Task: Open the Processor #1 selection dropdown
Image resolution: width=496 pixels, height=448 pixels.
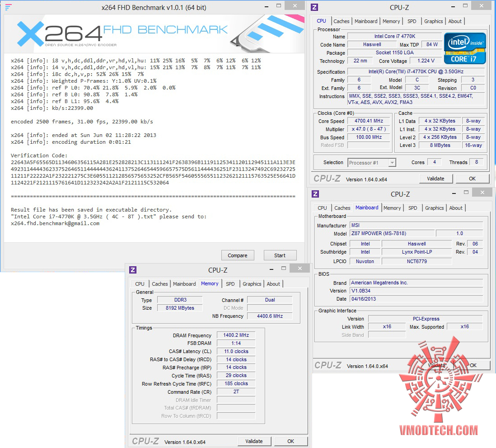Action: (392, 163)
